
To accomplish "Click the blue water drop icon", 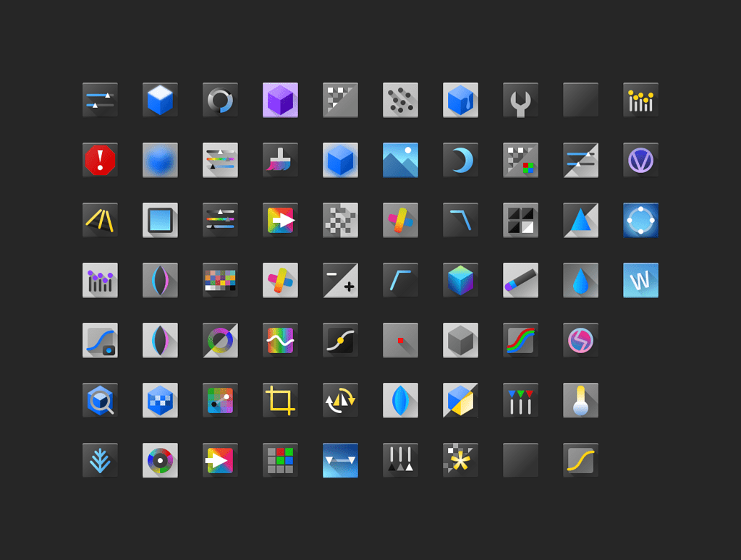I will pos(580,281).
